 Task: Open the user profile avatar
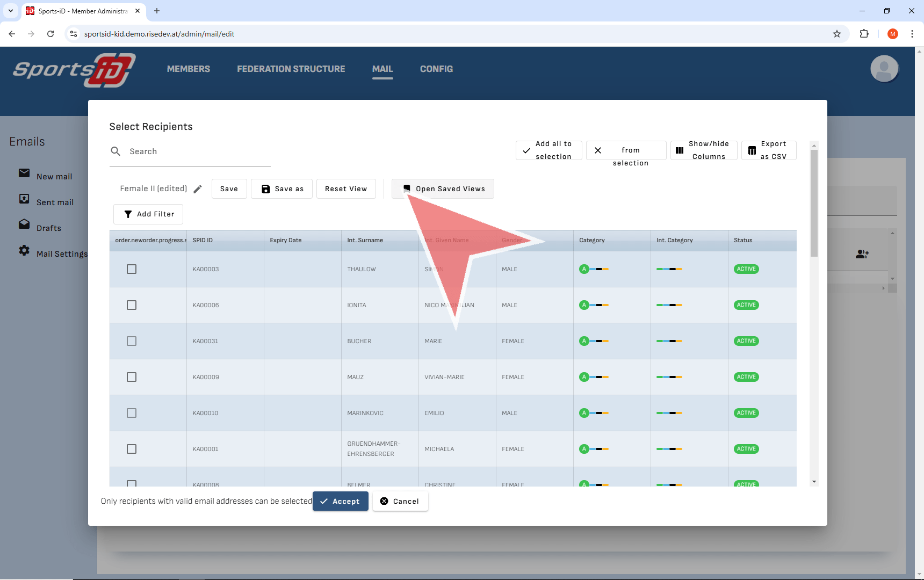click(884, 69)
